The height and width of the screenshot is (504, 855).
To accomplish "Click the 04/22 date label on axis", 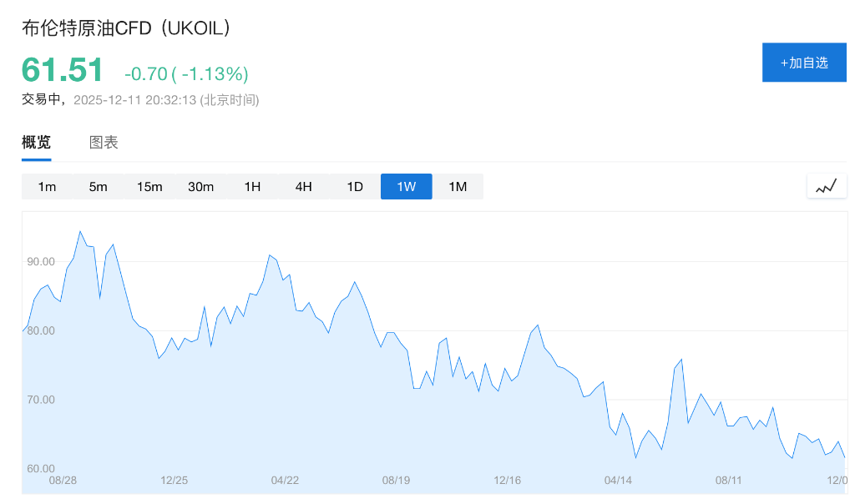I will point(285,481).
